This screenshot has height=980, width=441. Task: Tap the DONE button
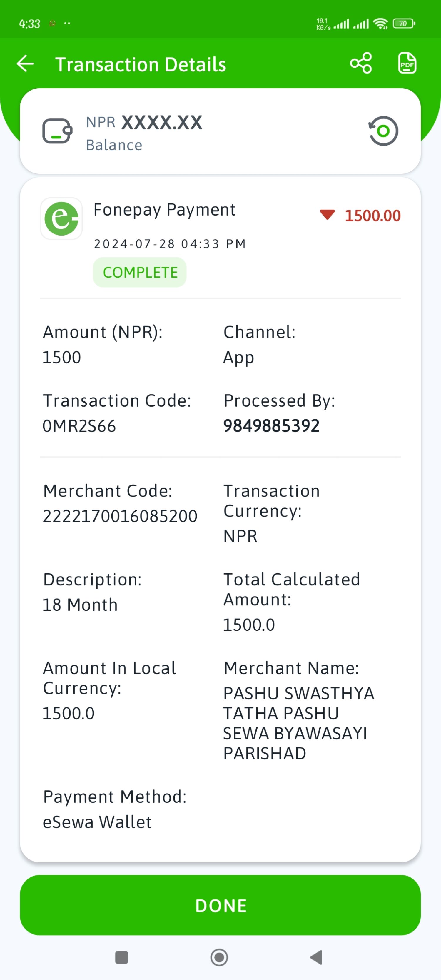tap(220, 905)
